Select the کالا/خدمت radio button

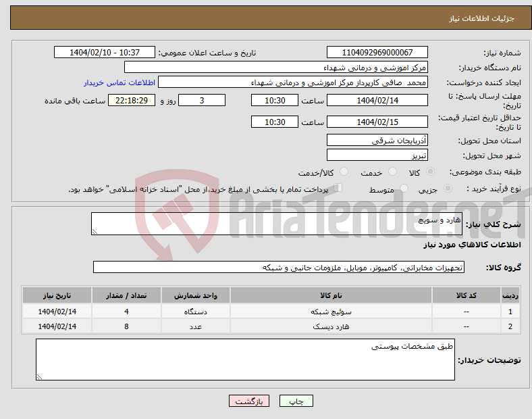point(344,172)
